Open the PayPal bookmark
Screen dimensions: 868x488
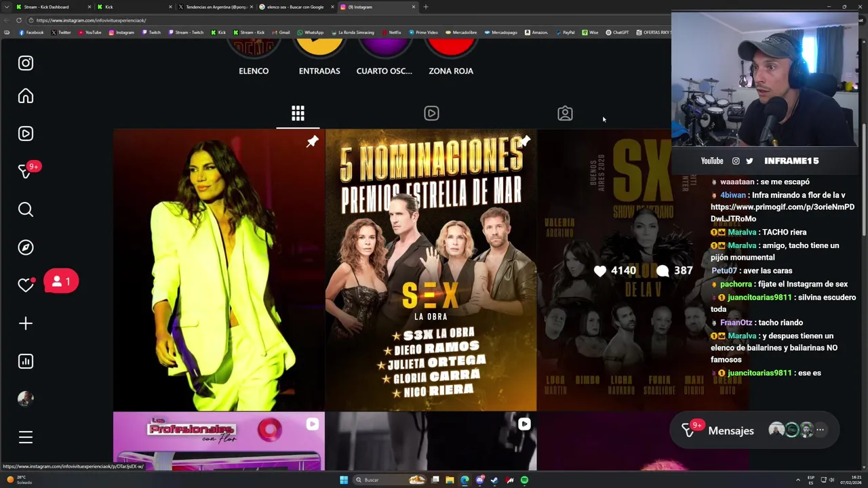[565, 33]
